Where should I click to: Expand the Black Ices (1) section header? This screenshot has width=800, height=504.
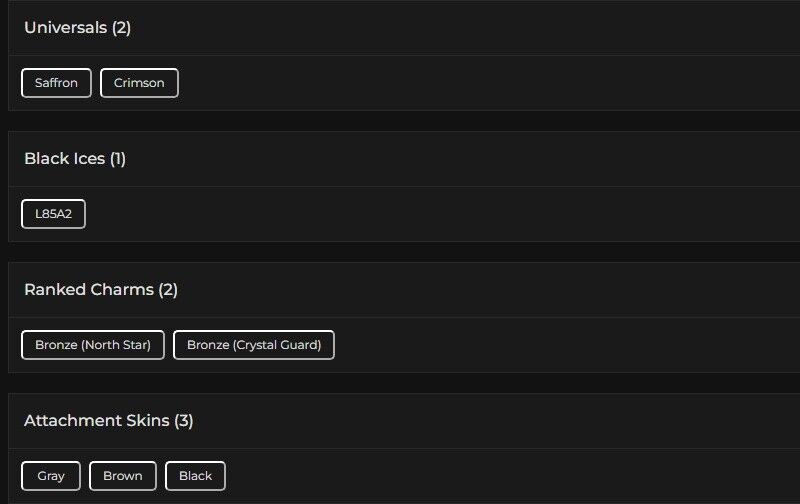coord(400,159)
